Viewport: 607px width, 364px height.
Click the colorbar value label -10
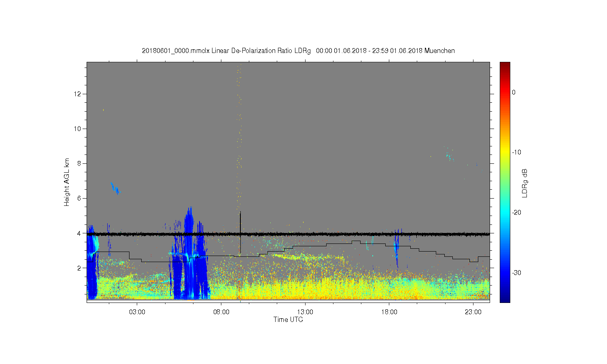(516, 152)
